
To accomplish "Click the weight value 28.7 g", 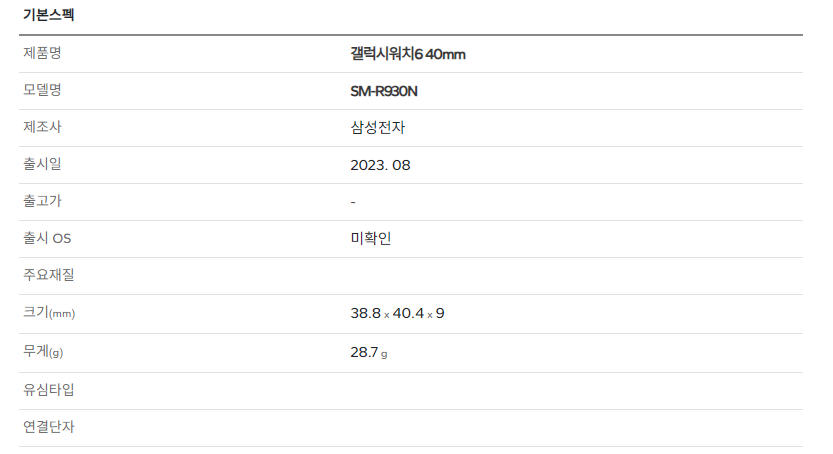I will point(369,353).
